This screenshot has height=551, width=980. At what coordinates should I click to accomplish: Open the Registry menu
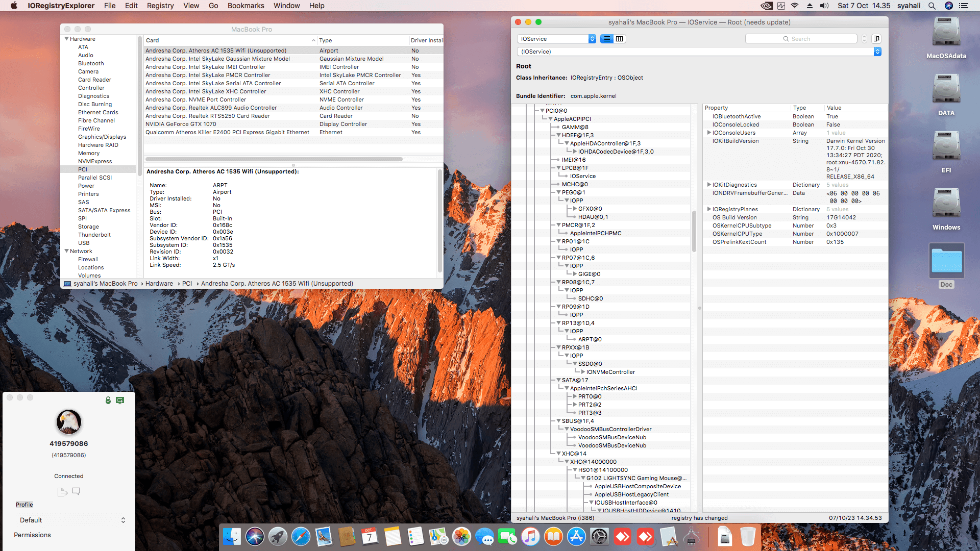(x=160, y=6)
